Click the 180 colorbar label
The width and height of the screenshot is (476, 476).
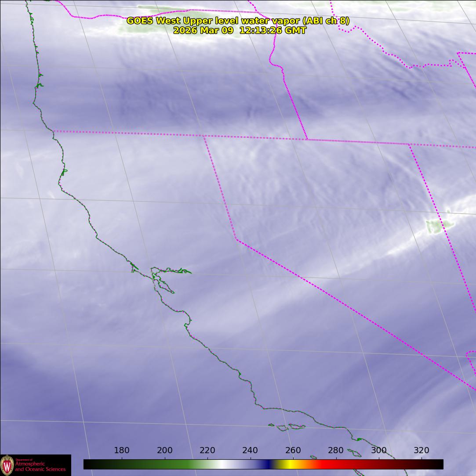tap(122, 450)
